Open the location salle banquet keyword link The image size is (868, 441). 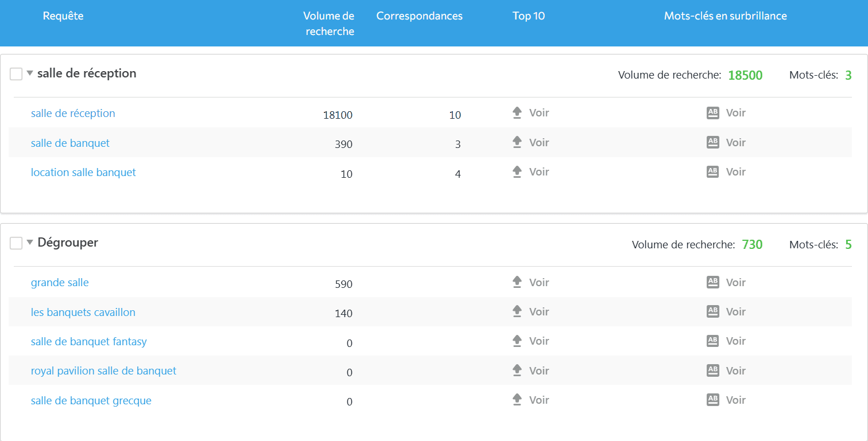[x=83, y=172]
